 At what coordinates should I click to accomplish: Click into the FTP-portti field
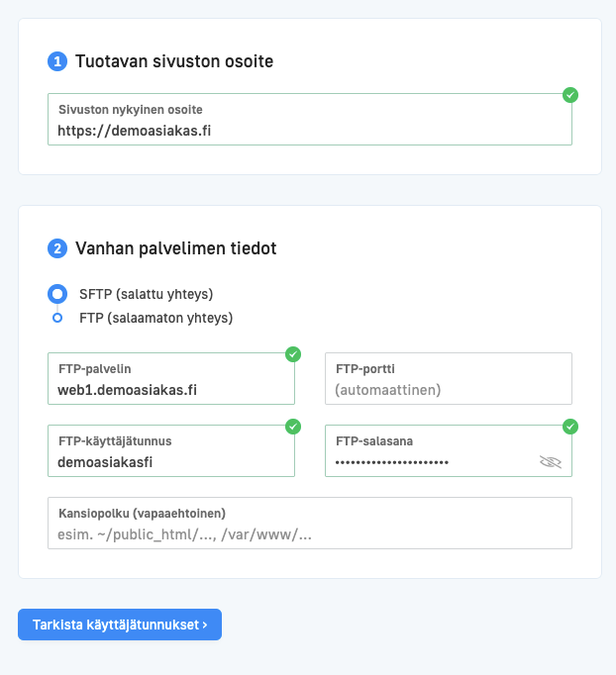(x=448, y=390)
